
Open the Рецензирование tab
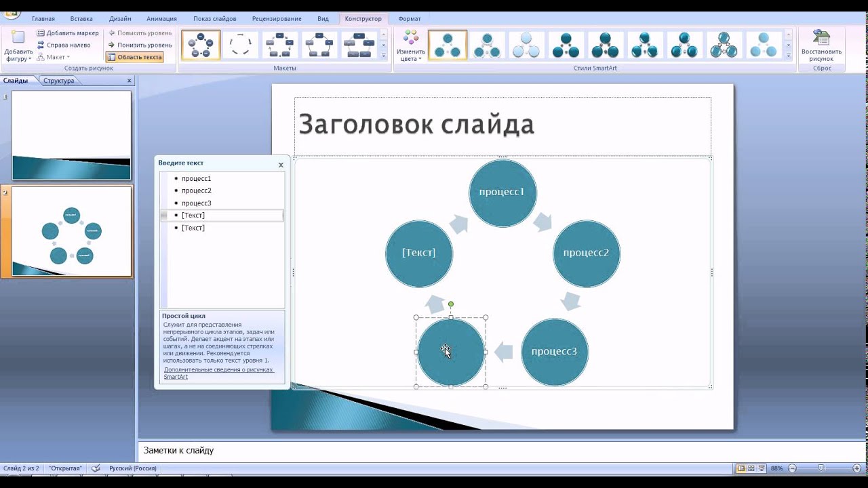(x=277, y=19)
